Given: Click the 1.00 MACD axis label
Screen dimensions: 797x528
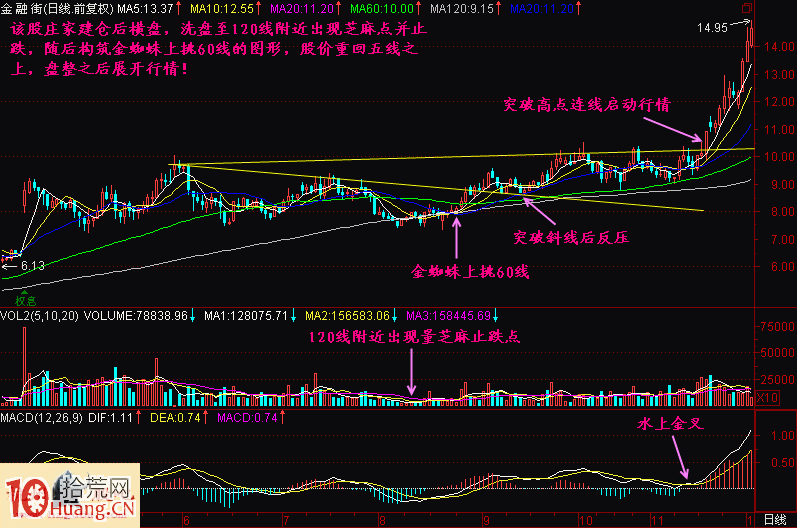Looking at the screenshot, I should pyautogui.click(x=782, y=436).
